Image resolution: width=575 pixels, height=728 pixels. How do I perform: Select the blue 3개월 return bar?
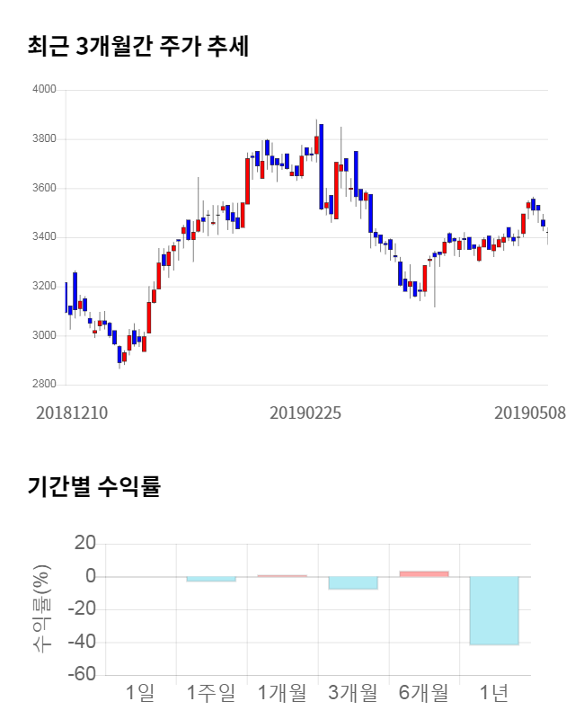click(352, 582)
